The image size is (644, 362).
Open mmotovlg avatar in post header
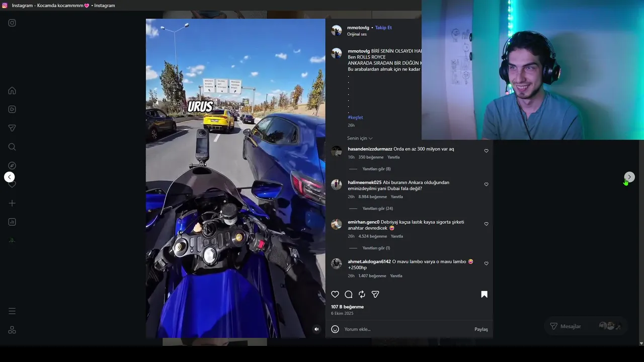[x=337, y=30]
